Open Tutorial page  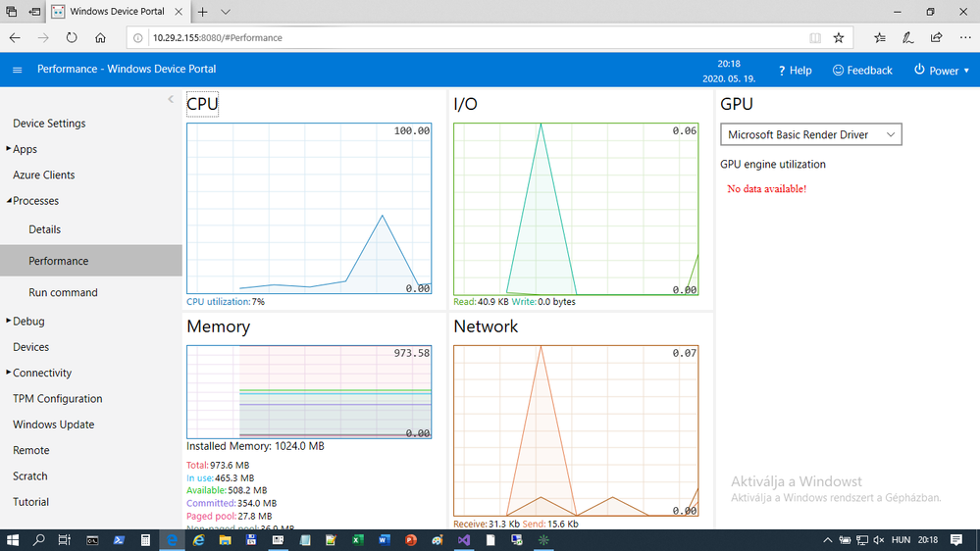pos(30,502)
